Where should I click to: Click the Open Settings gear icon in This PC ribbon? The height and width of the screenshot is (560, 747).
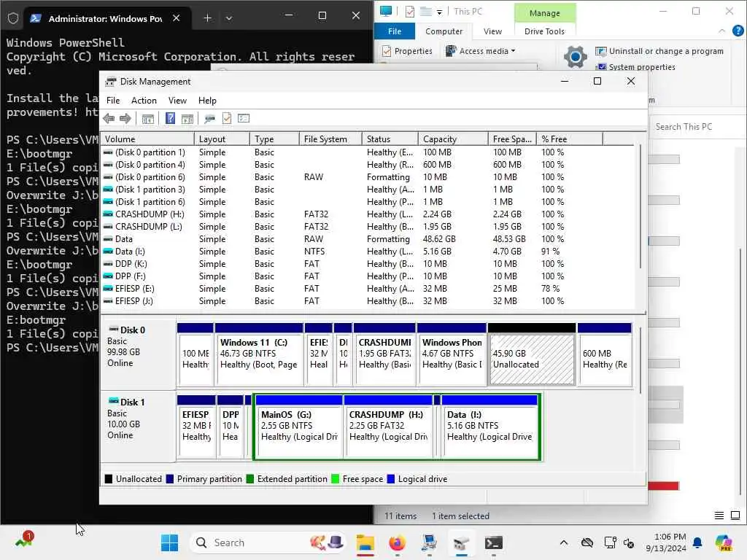576,58
